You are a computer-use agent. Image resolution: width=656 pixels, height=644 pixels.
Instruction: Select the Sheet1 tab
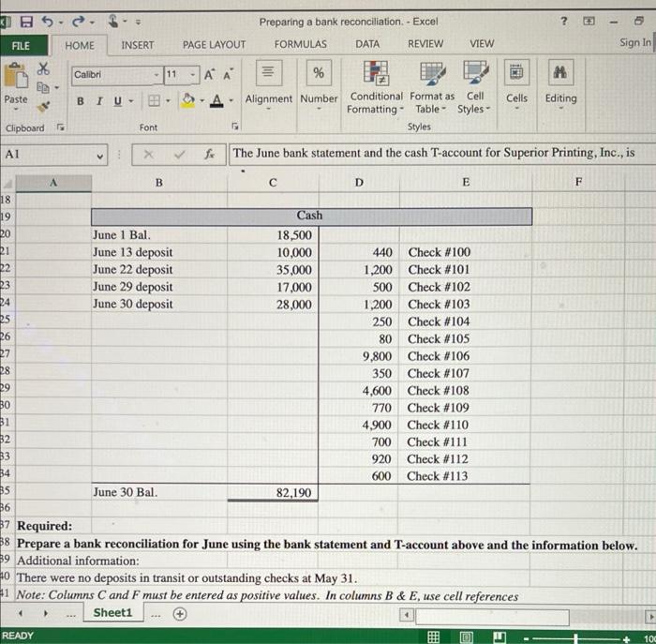113,613
